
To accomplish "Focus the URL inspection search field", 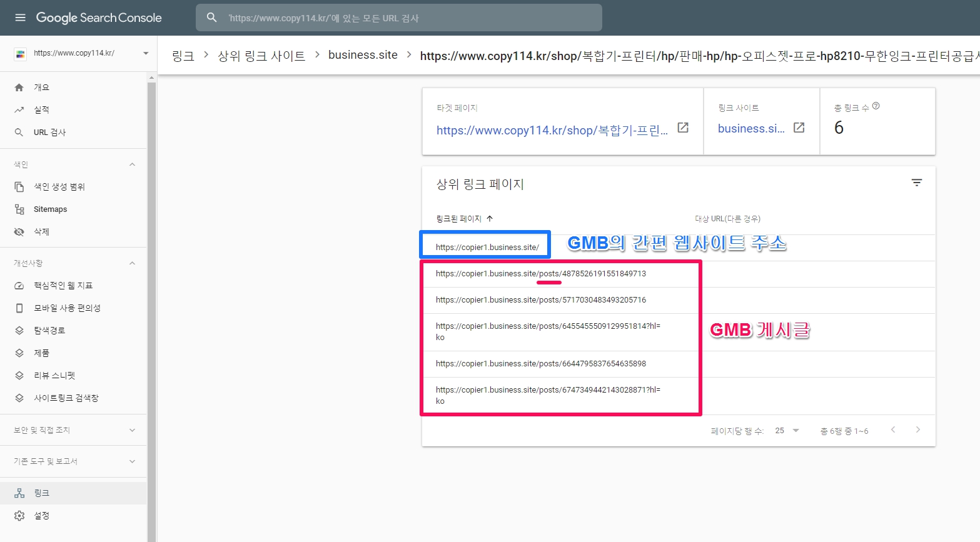I will click(x=399, y=18).
